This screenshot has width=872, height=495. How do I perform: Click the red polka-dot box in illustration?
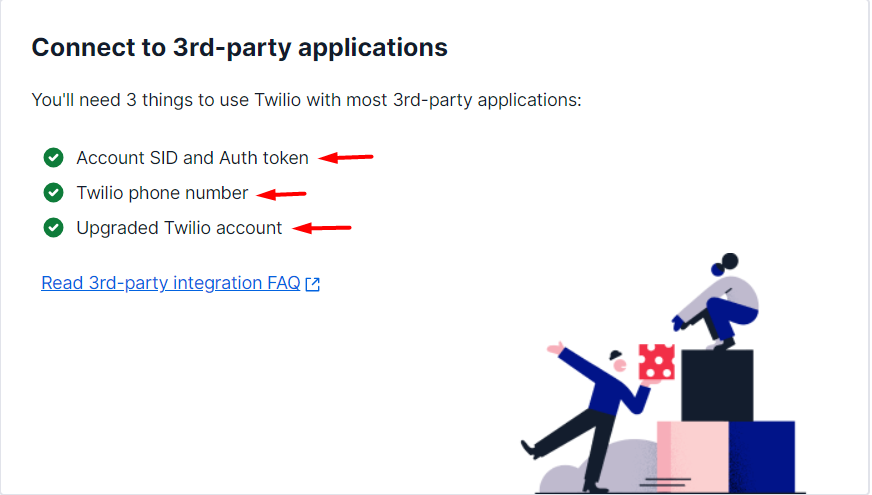tap(657, 362)
